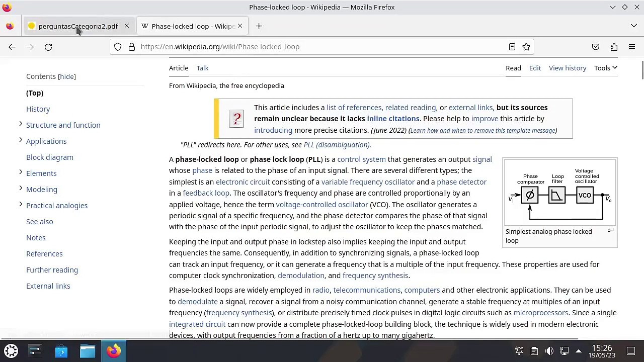Open the tracking protection shield icon
The width and height of the screenshot is (644, 362).
point(118,47)
